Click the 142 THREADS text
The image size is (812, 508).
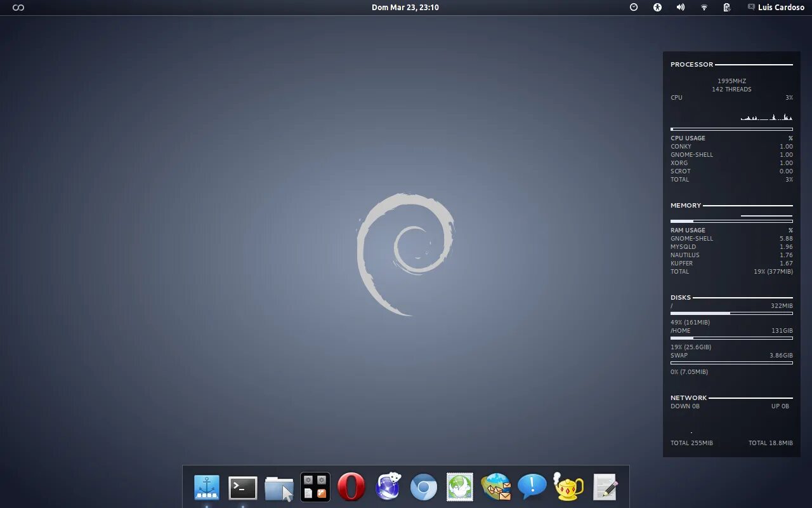[731, 90]
